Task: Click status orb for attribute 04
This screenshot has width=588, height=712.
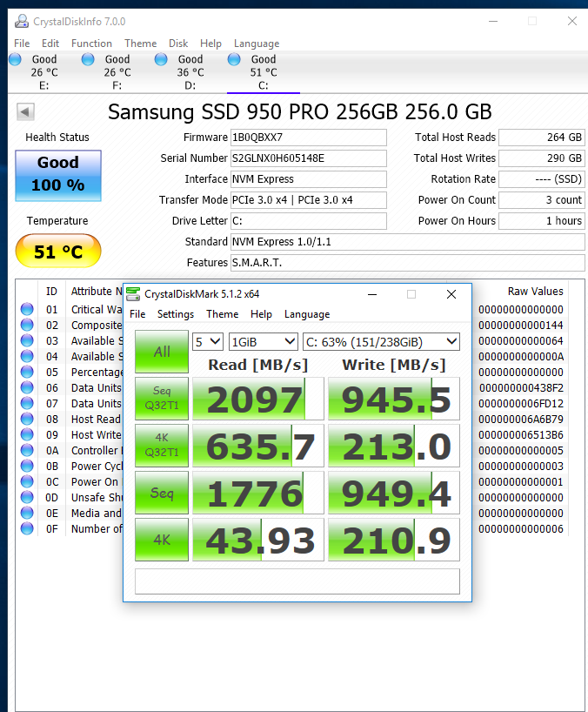Action: [x=27, y=357]
